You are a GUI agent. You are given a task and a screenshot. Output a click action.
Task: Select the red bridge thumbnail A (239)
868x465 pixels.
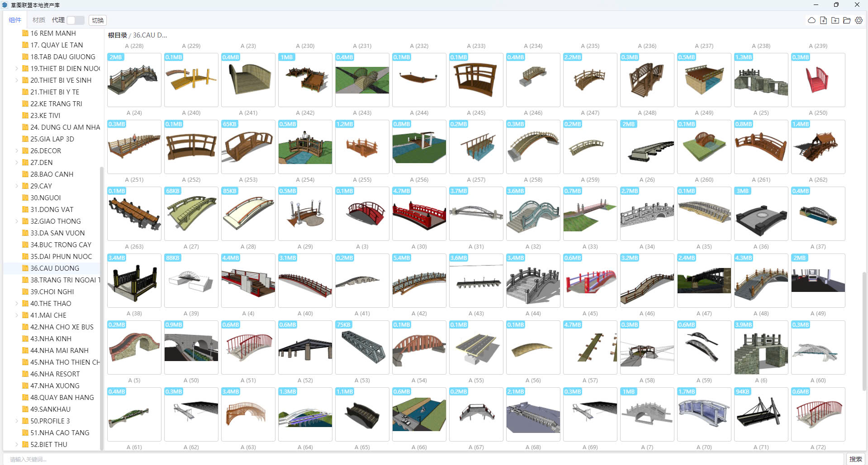coord(818,80)
